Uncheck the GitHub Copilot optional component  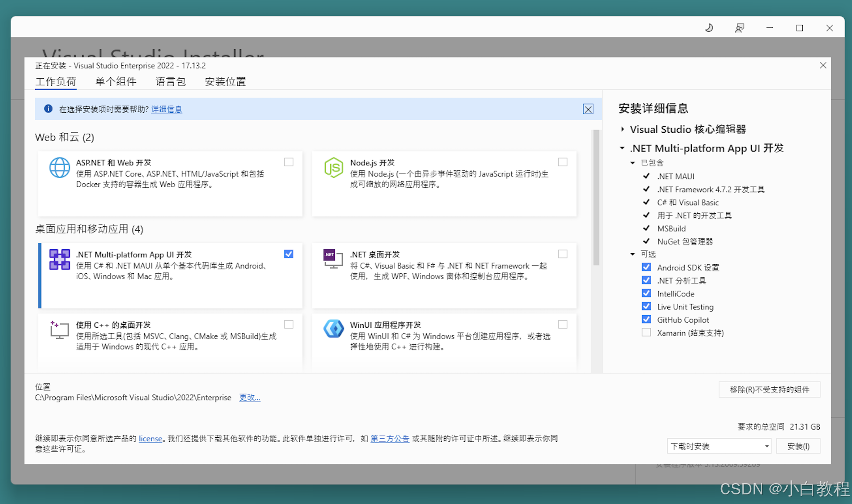(646, 319)
